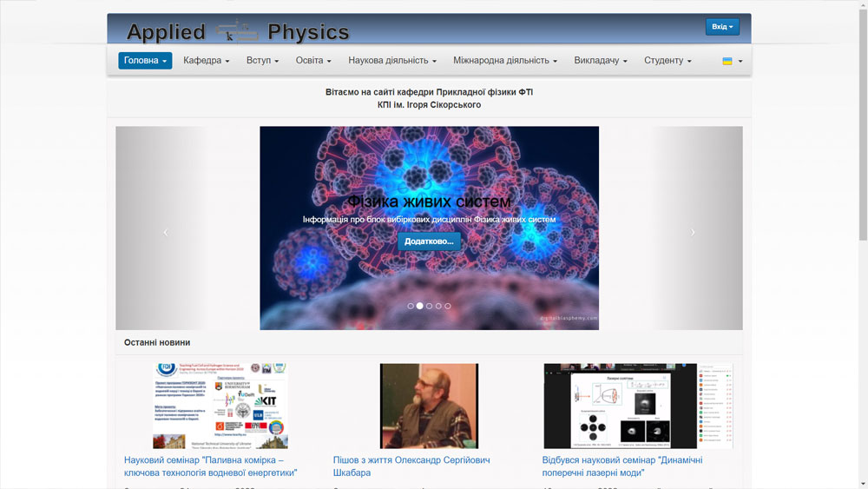Open the Викладачу dropdown
Viewport: 868px width, 489px height.
click(x=600, y=60)
